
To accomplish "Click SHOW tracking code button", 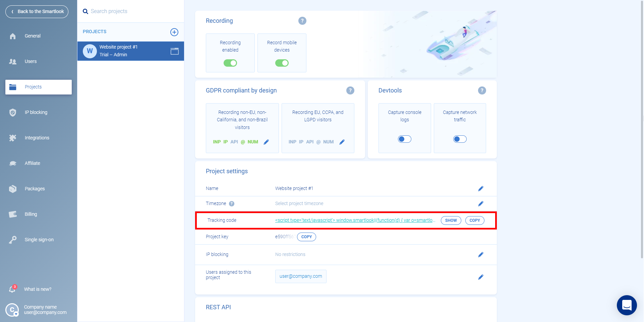I will click(x=451, y=220).
